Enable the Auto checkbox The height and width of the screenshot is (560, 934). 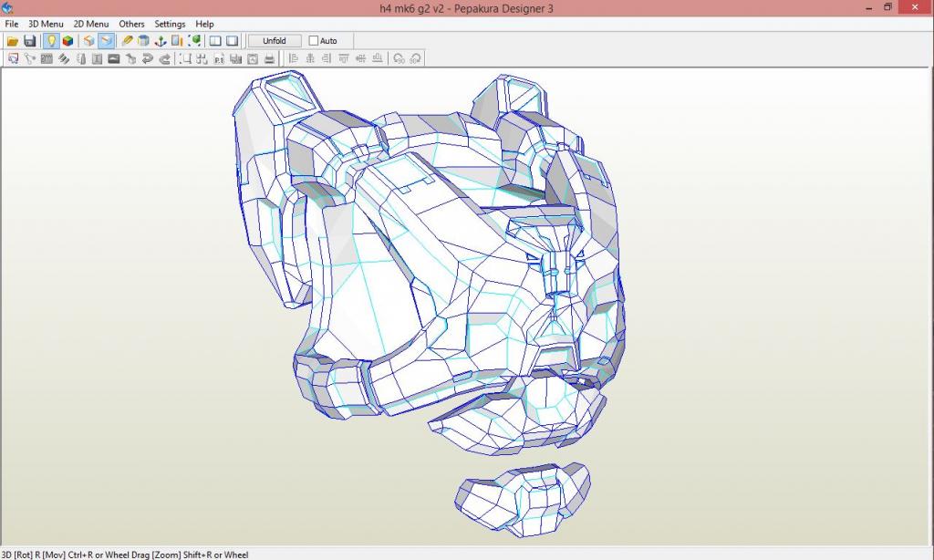click(x=314, y=41)
